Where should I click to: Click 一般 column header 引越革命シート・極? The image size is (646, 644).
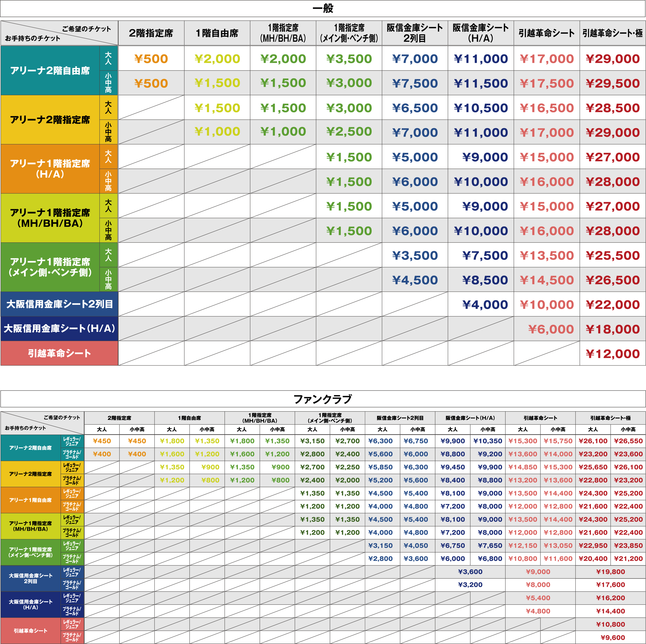613,33
